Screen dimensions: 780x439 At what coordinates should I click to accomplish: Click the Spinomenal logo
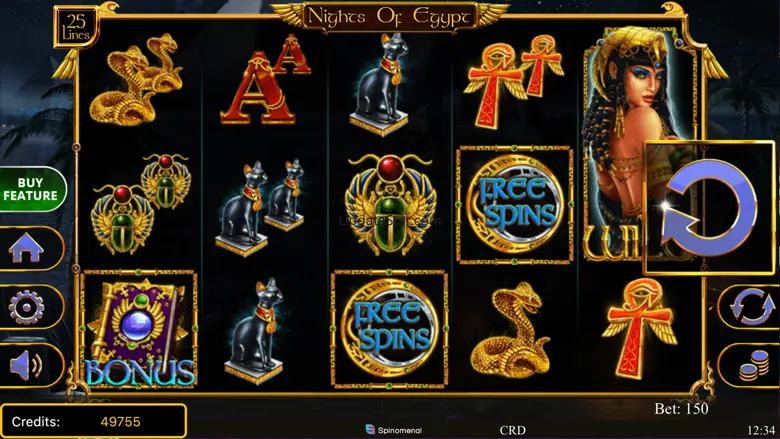coord(393,430)
